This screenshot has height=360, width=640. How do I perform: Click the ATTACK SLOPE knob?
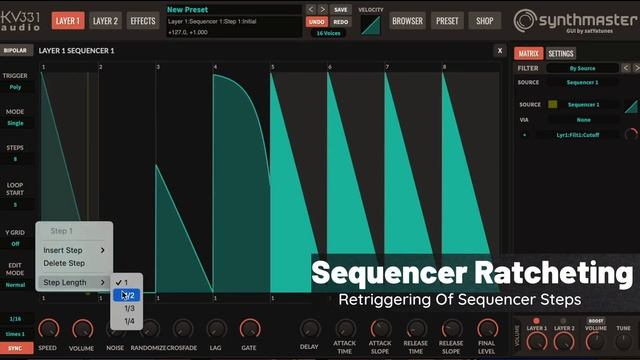click(x=380, y=329)
